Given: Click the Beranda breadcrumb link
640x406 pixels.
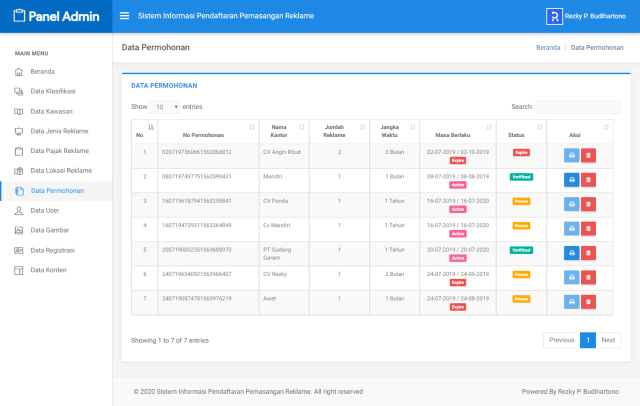Looking at the screenshot, I should 547,48.
